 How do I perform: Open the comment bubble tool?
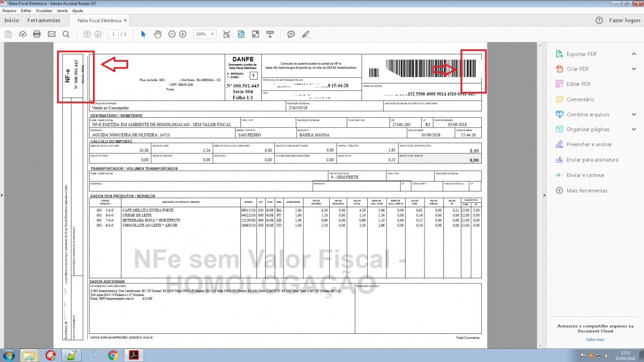point(291,34)
